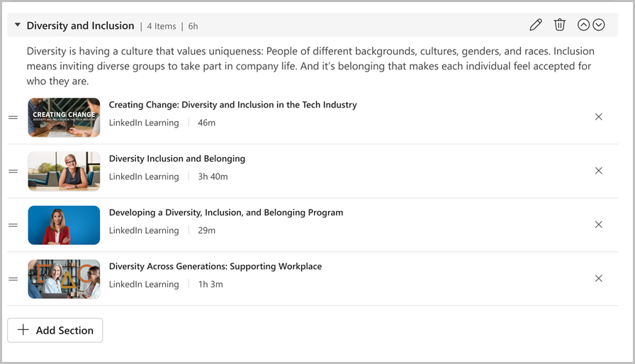The width and height of the screenshot is (635, 364).
Task: Click the 3h 40m duration text
Action: [x=213, y=176]
